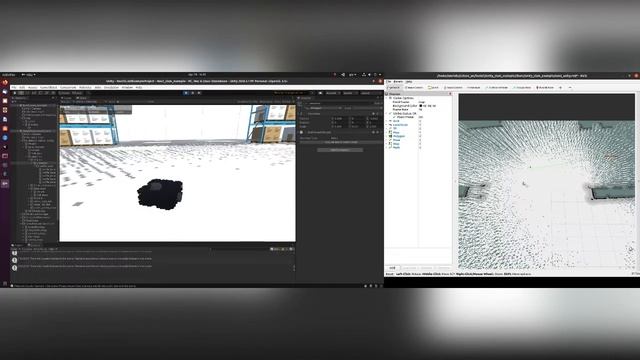Open RViz Panels menu
Viewport: 640px width, 360px height.
tap(398, 82)
